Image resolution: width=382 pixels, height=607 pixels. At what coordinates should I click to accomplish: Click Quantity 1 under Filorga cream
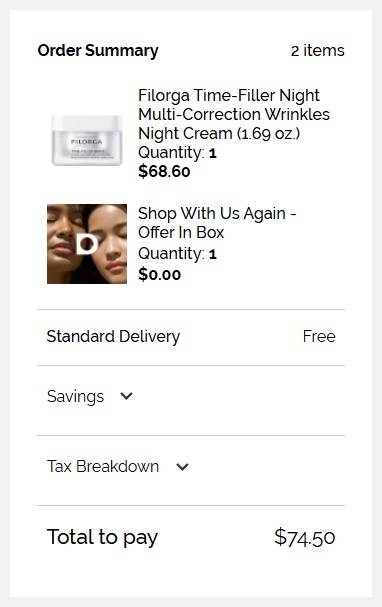tap(177, 153)
